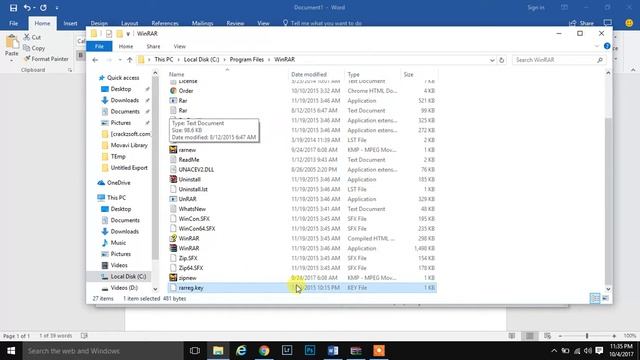Click the Undo icon in Word
The height and width of the screenshot is (360, 640).
tap(27, 7)
